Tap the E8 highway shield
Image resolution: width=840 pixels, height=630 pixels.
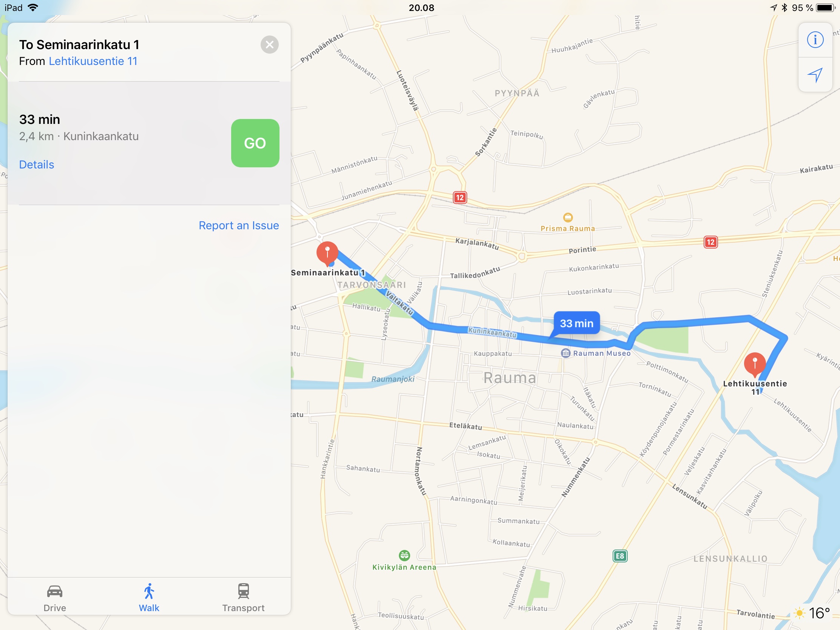pyautogui.click(x=620, y=556)
